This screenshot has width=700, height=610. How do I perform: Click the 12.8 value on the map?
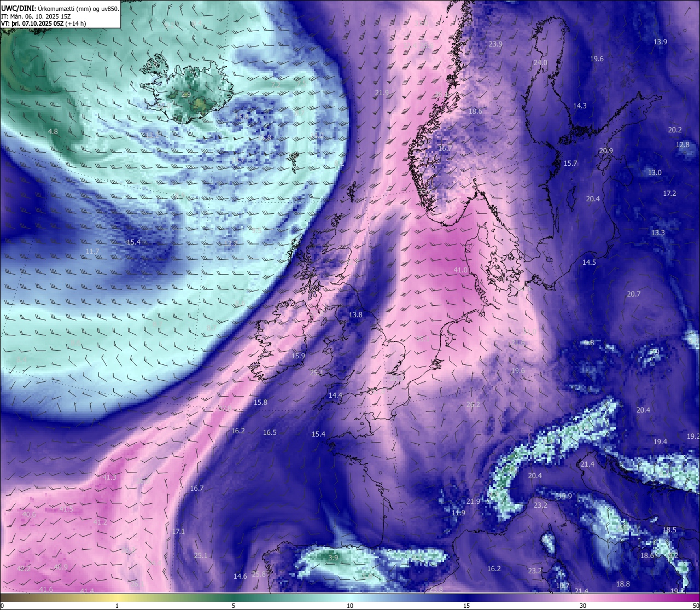(682, 145)
